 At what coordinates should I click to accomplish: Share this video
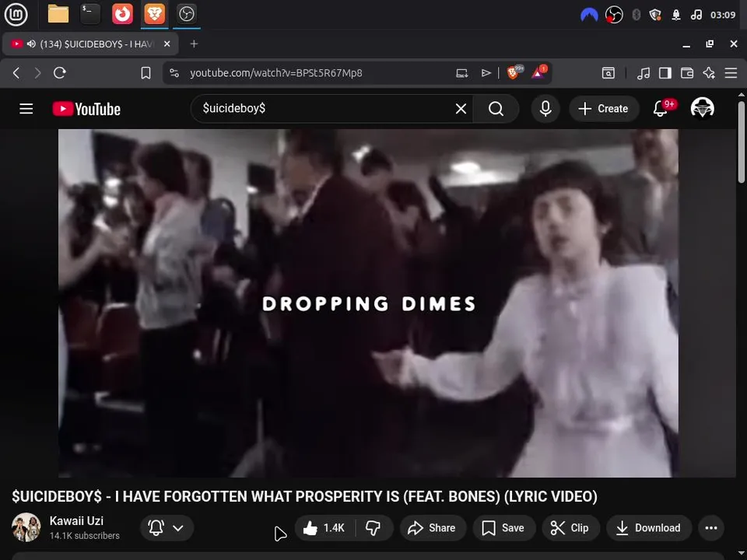432,527
